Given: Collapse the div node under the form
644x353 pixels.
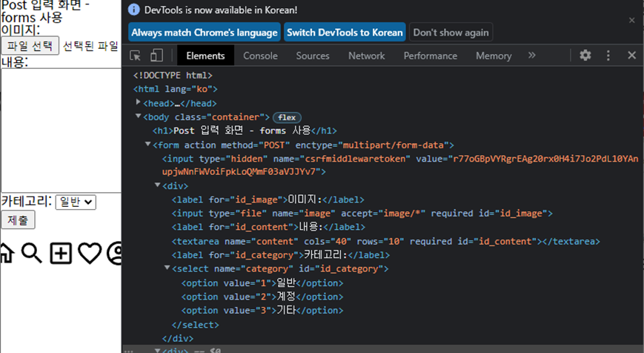Looking at the screenshot, I should [157, 185].
